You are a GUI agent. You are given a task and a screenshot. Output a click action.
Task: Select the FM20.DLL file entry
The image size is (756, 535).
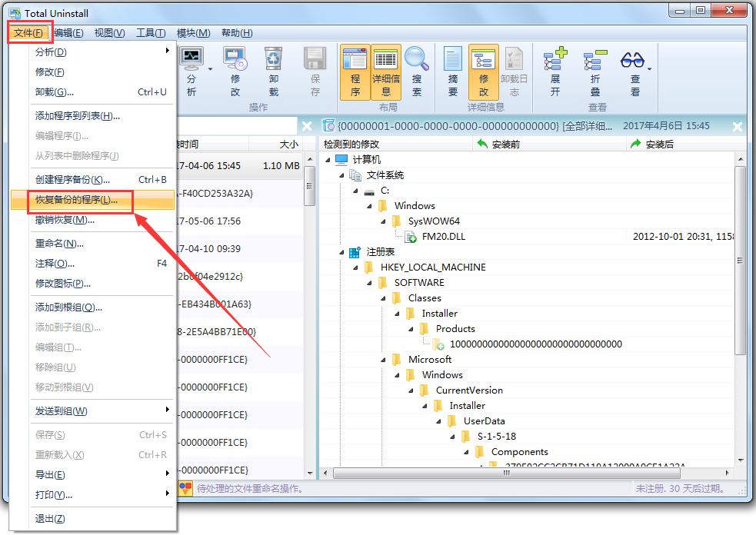click(x=443, y=237)
